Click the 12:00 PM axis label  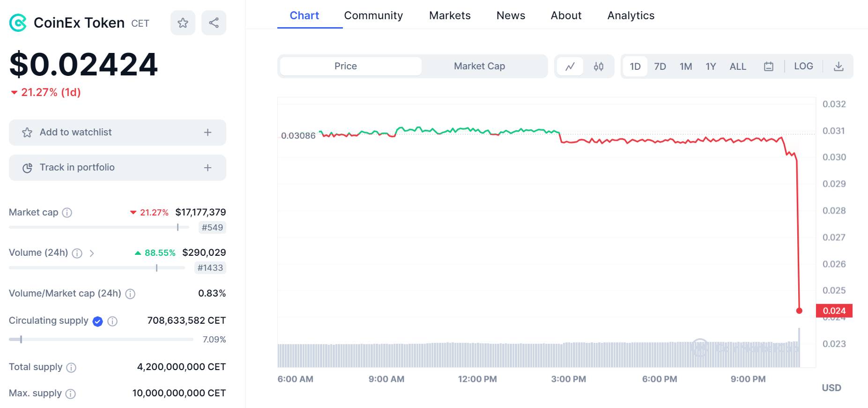point(477,379)
